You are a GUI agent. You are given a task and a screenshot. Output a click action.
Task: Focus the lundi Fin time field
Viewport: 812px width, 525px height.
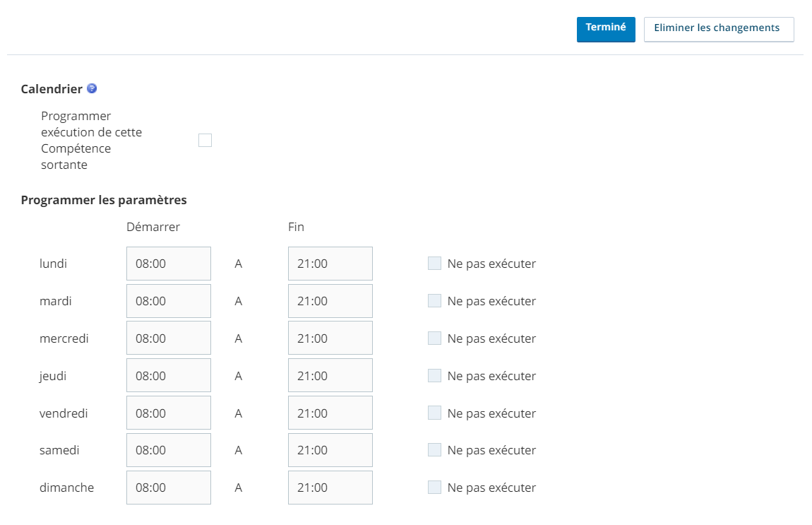tap(330, 264)
